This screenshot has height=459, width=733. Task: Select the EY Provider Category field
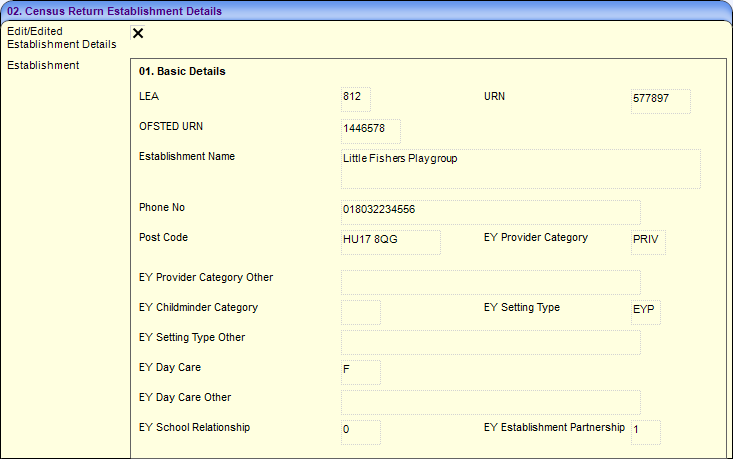point(648,241)
